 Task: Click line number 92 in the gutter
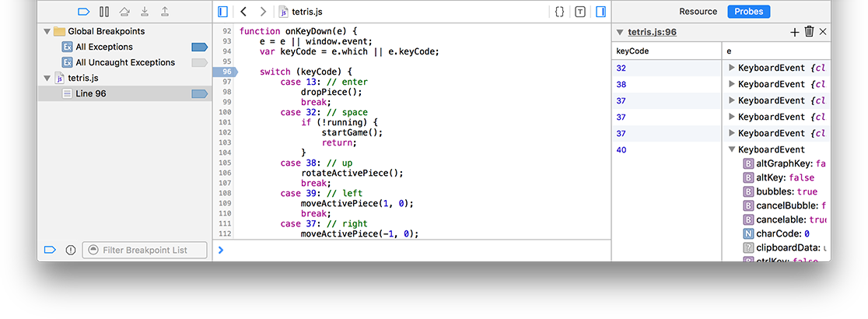coord(226,32)
